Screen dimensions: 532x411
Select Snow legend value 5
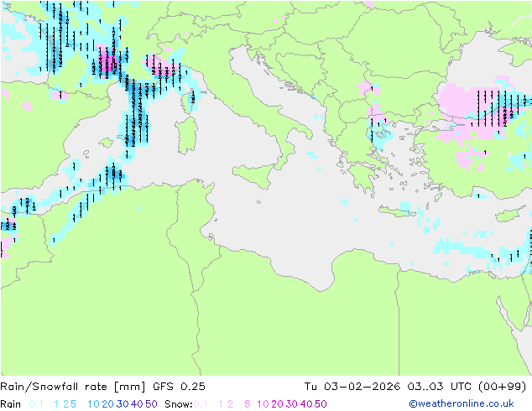click(x=248, y=404)
